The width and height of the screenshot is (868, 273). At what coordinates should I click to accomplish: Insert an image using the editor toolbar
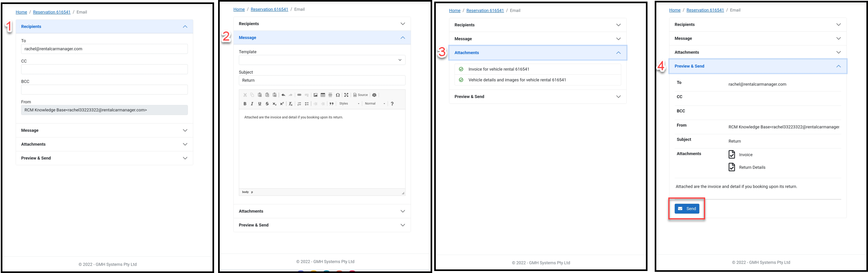[x=315, y=95]
